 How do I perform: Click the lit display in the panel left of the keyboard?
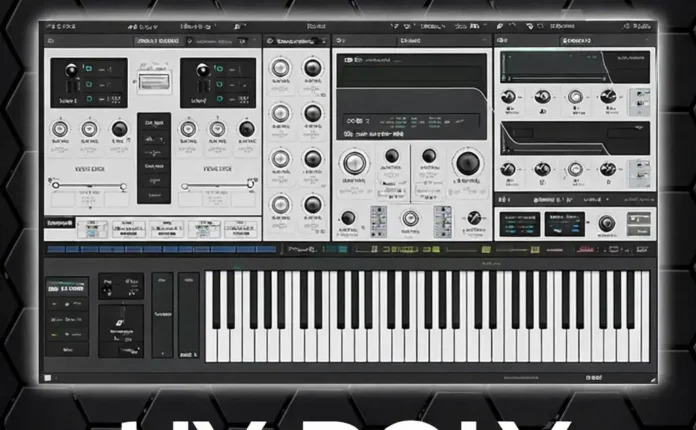67,288
